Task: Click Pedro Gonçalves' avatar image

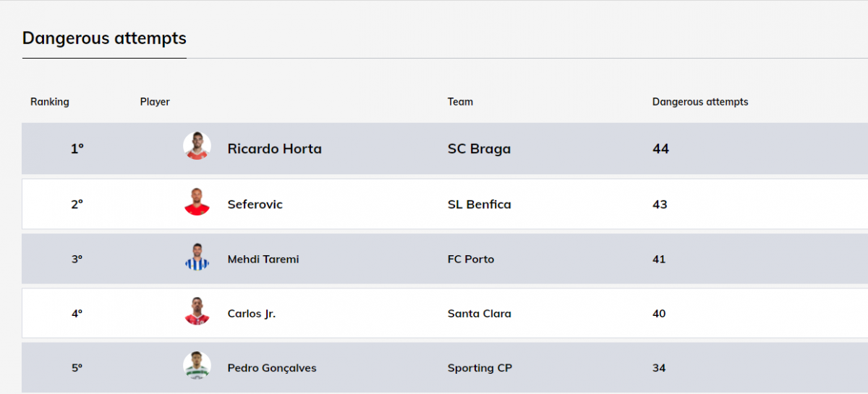Action: click(x=197, y=366)
